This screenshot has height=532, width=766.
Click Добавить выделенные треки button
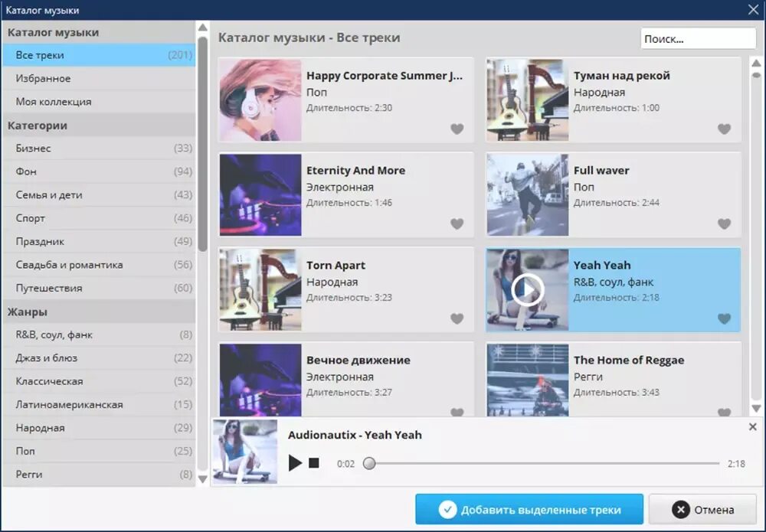click(x=529, y=510)
